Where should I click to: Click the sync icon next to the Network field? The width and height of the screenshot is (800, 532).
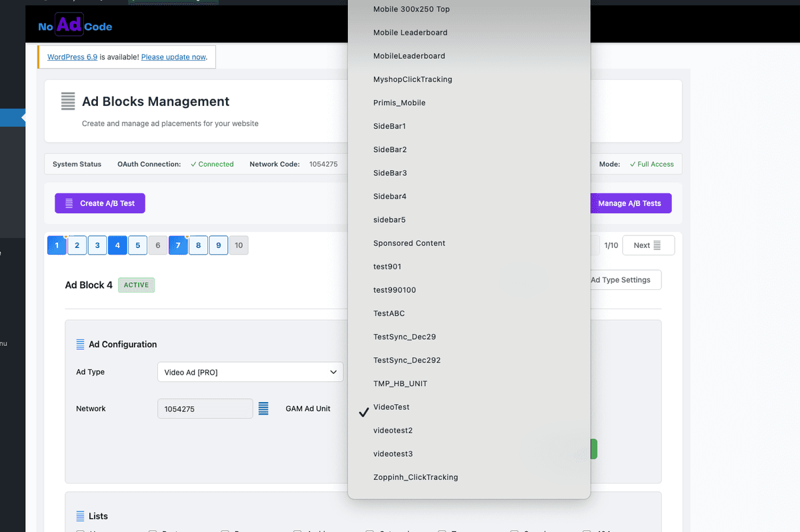[x=263, y=408]
